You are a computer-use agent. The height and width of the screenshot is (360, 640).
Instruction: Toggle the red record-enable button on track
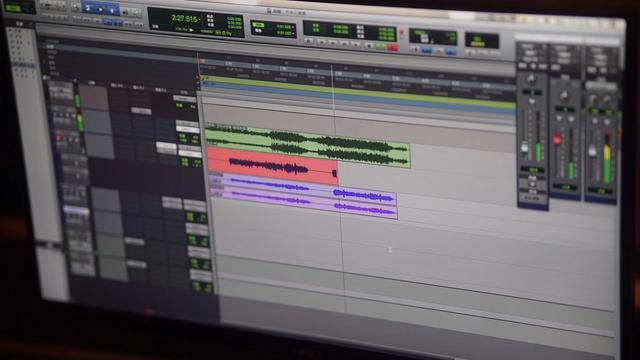click(x=59, y=139)
